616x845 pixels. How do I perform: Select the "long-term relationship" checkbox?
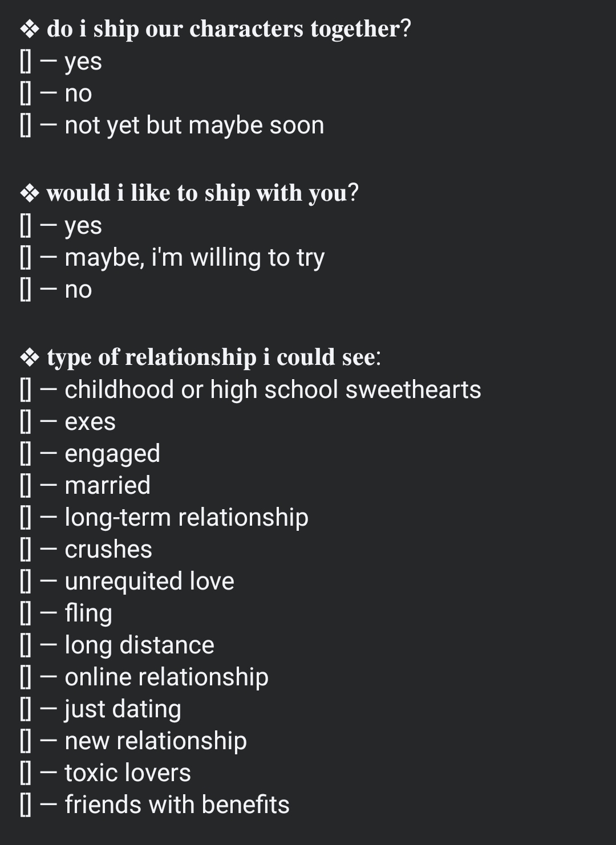(x=26, y=518)
